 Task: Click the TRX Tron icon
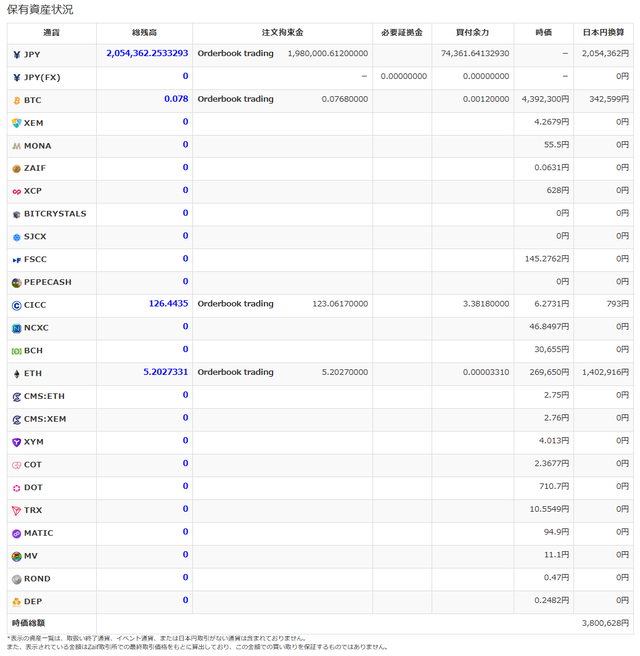point(16,510)
